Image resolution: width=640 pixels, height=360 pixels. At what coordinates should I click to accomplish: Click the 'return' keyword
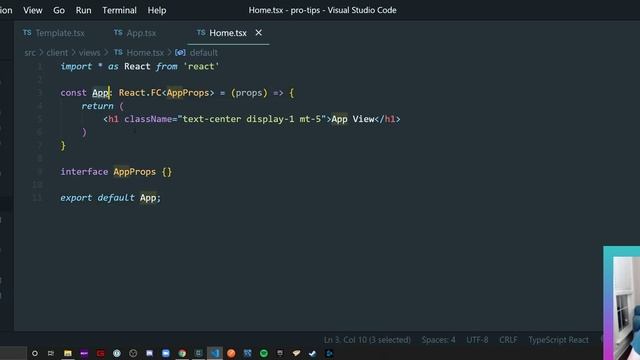(98, 106)
